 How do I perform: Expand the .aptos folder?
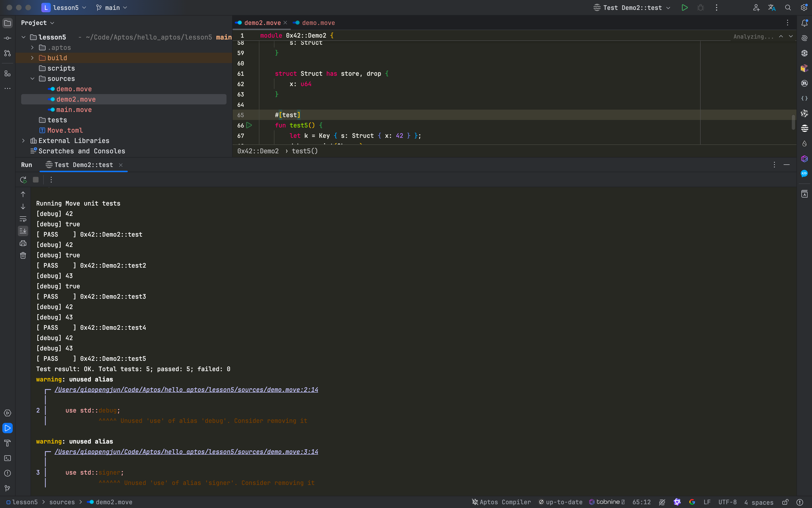[x=33, y=48]
